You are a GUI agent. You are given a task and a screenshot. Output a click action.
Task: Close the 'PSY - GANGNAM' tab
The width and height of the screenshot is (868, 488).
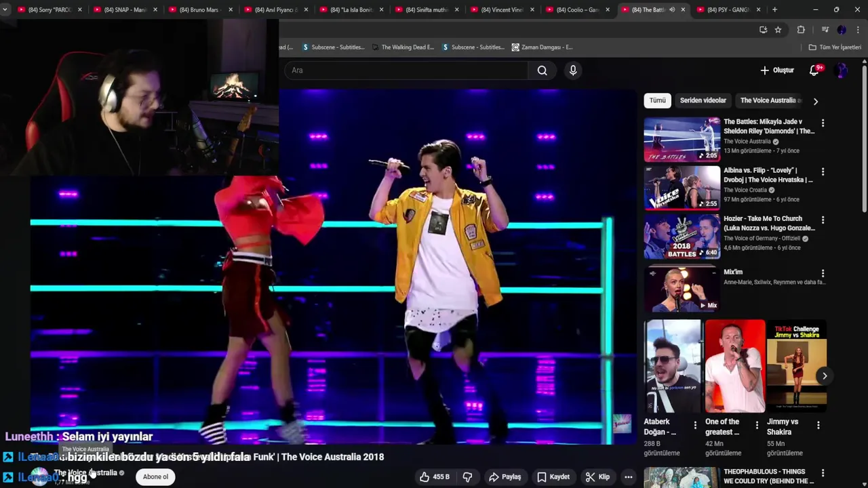tap(758, 9)
